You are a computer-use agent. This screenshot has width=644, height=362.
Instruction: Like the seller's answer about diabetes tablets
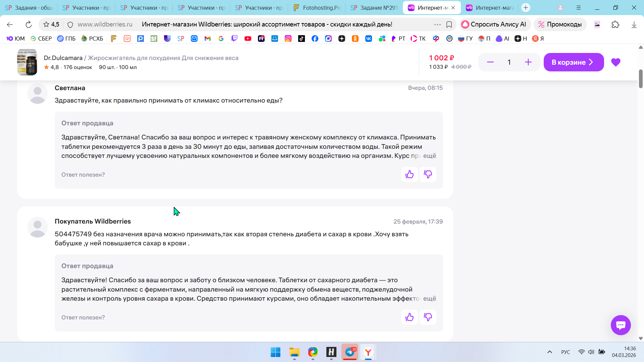(x=409, y=317)
